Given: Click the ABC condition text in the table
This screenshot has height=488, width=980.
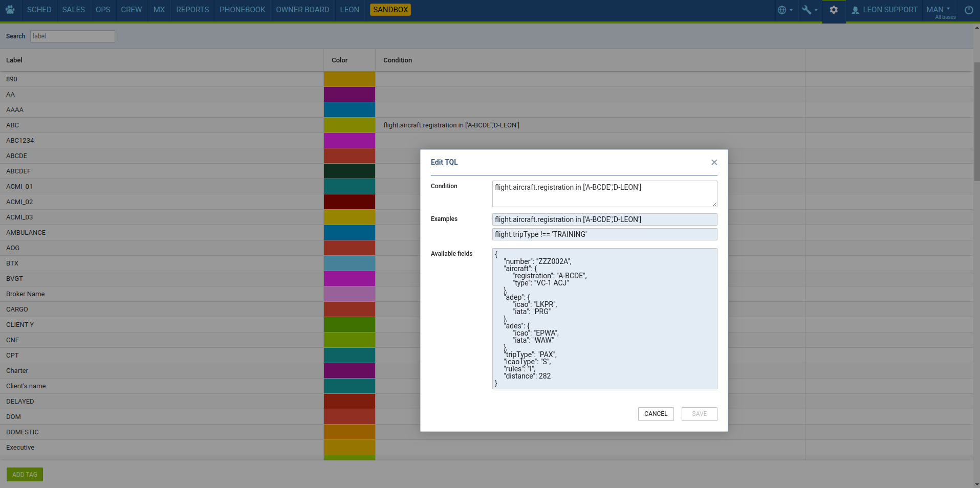Looking at the screenshot, I should pyautogui.click(x=451, y=125).
